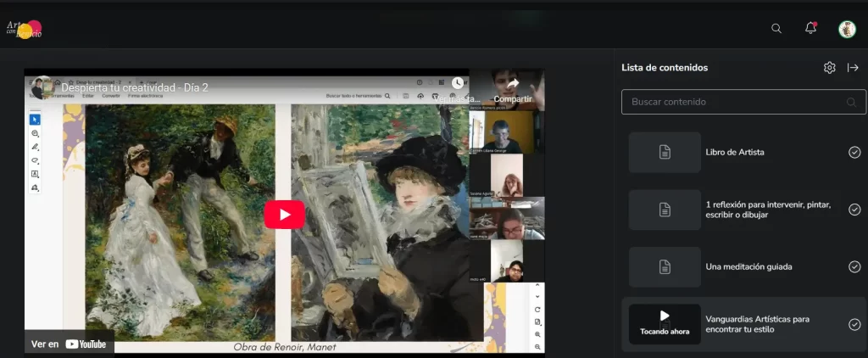868x358 pixels.
Task: Toggle completion check for Vanguardias Artísticas
Action: point(854,324)
